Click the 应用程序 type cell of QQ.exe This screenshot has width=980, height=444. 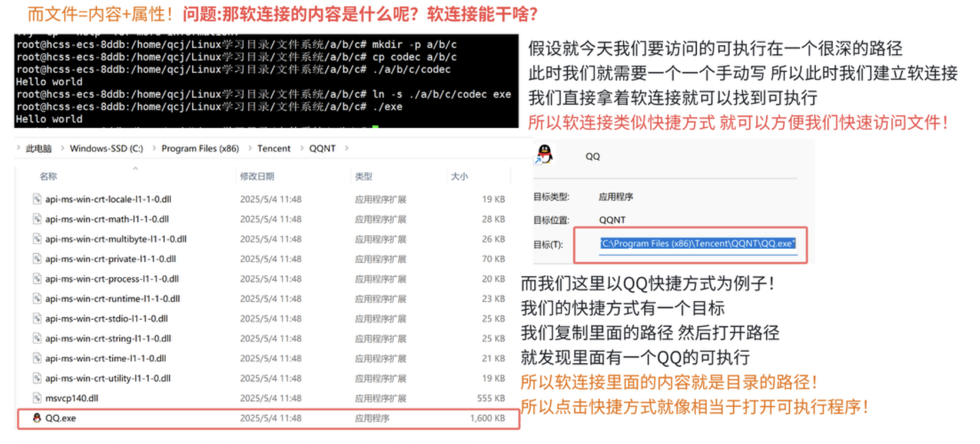tap(372, 418)
